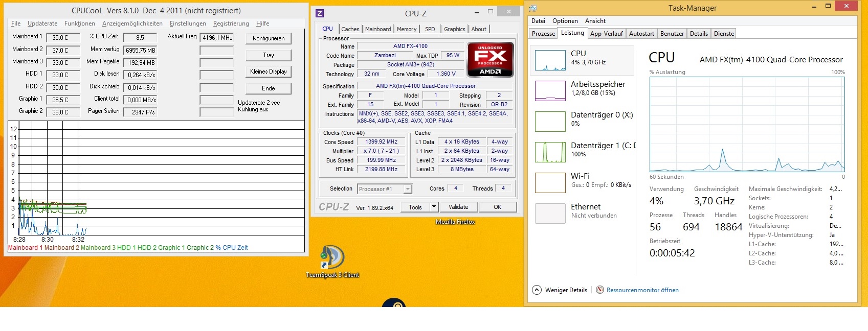This screenshot has height=331, width=868.
Task: Select the Ethernet performance thumbnail
Action: (550, 214)
